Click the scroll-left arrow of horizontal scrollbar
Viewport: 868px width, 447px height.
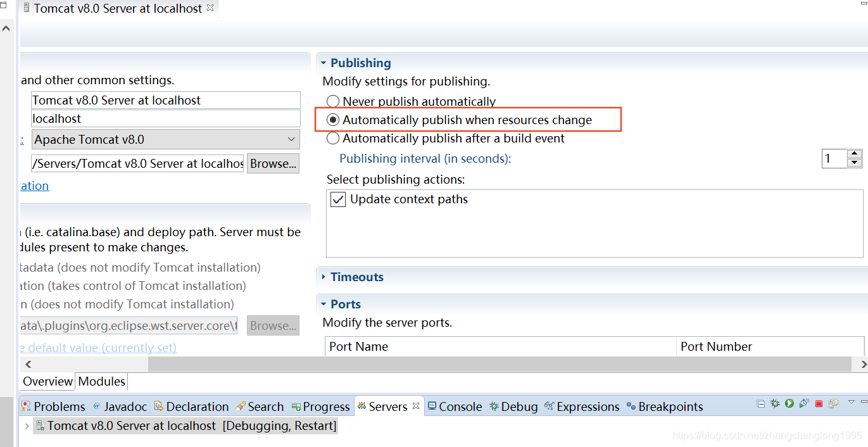click(x=28, y=364)
